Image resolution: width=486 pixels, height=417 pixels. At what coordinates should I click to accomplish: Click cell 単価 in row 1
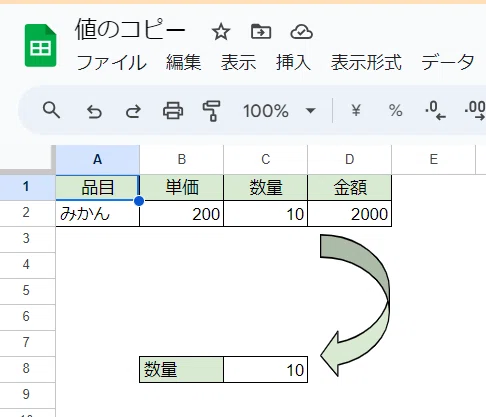[x=182, y=187]
